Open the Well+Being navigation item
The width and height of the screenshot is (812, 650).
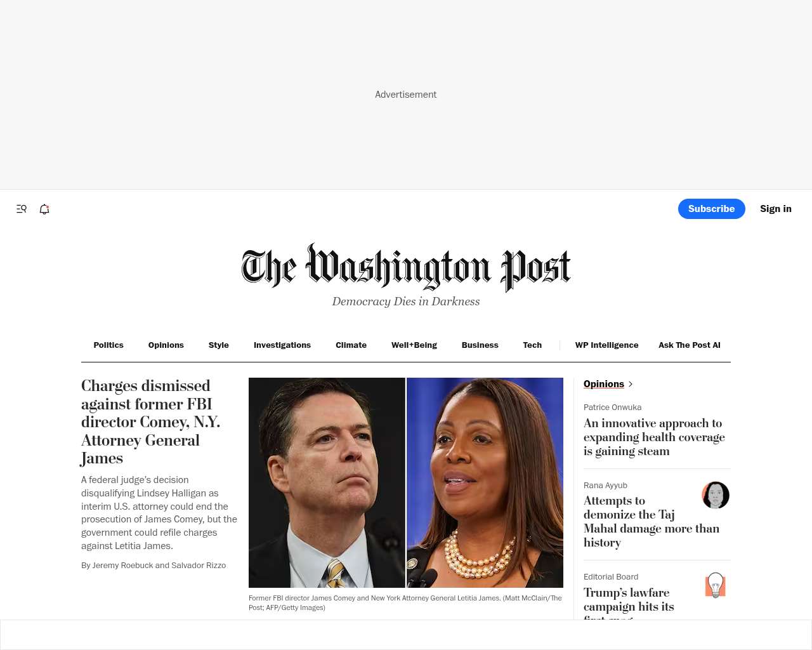click(x=414, y=345)
